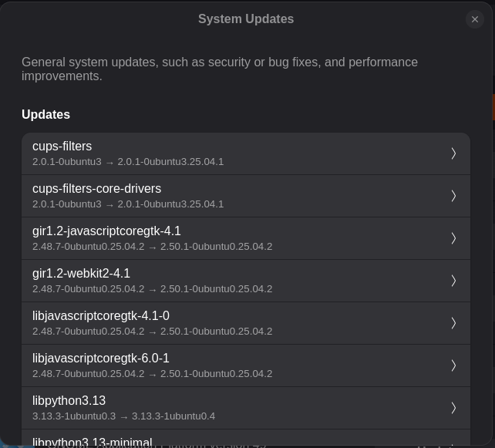Expand details arrow for libjavascriptcoregtk-6.0-1
495x448 pixels.
pyautogui.click(x=453, y=365)
